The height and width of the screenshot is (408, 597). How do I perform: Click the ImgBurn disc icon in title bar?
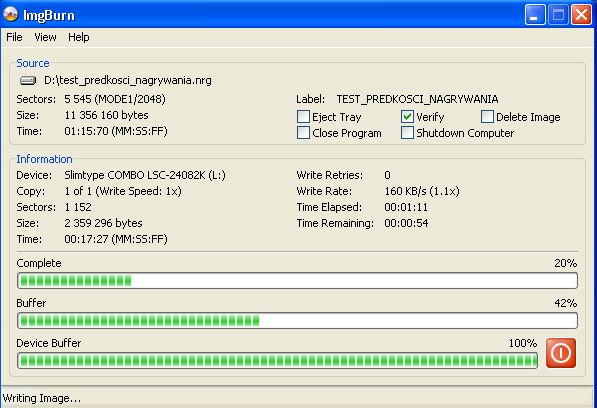tap(11, 14)
